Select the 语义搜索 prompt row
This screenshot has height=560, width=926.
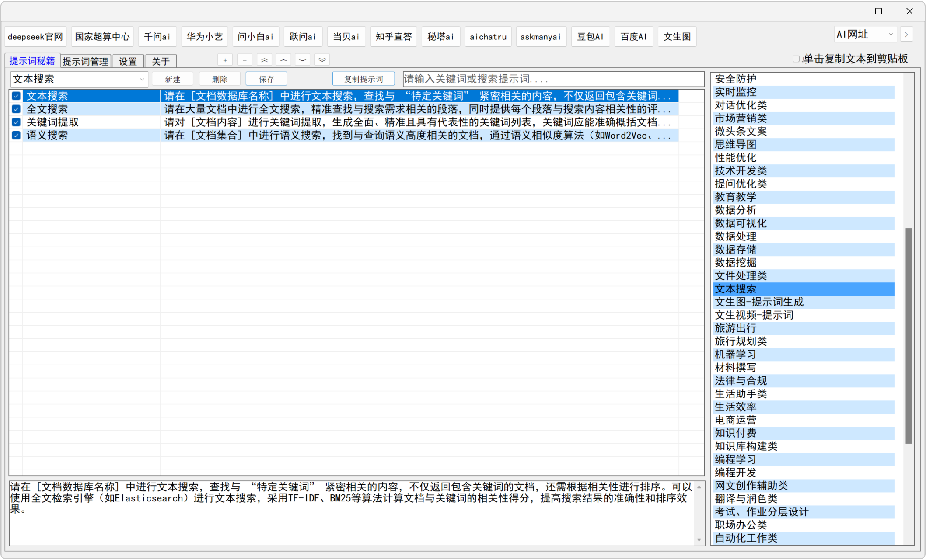[344, 135]
